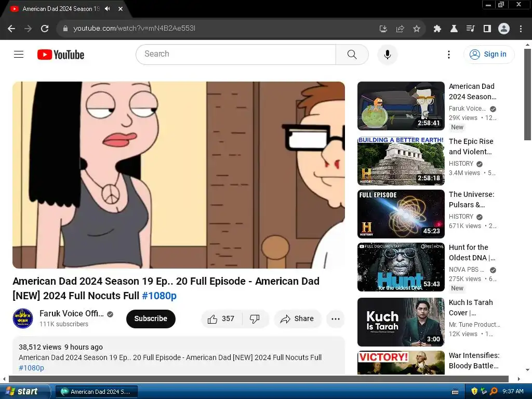Close the American Dad browser tab
The image size is (532, 399).
pos(121,9)
